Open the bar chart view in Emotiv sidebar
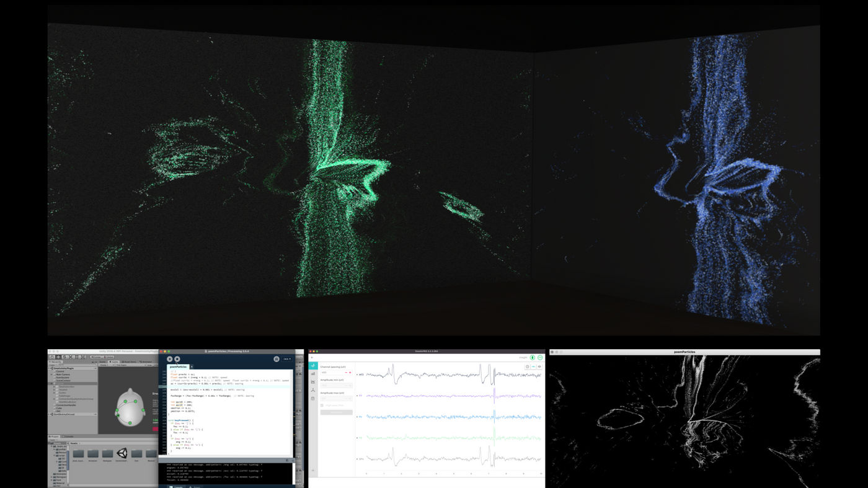Image resolution: width=868 pixels, height=488 pixels. coord(313,374)
